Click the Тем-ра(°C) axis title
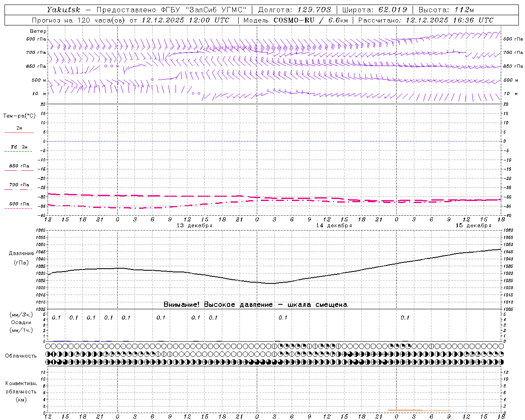This screenshot has width=525, height=420. tap(19, 116)
